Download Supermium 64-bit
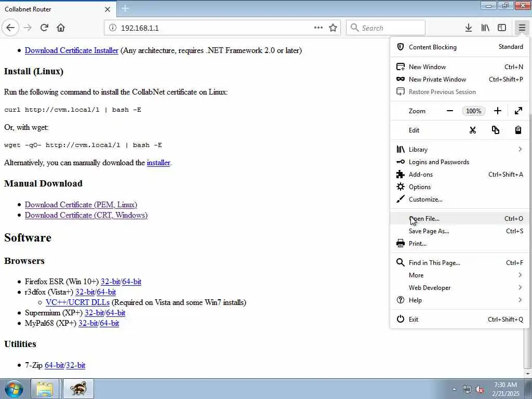The image size is (532, 399). click(x=116, y=313)
